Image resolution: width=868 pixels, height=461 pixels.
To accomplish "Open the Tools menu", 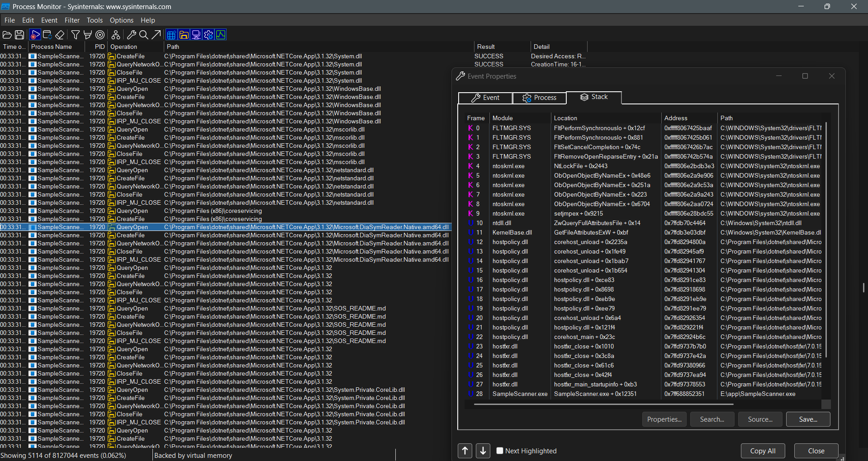I will click(95, 20).
